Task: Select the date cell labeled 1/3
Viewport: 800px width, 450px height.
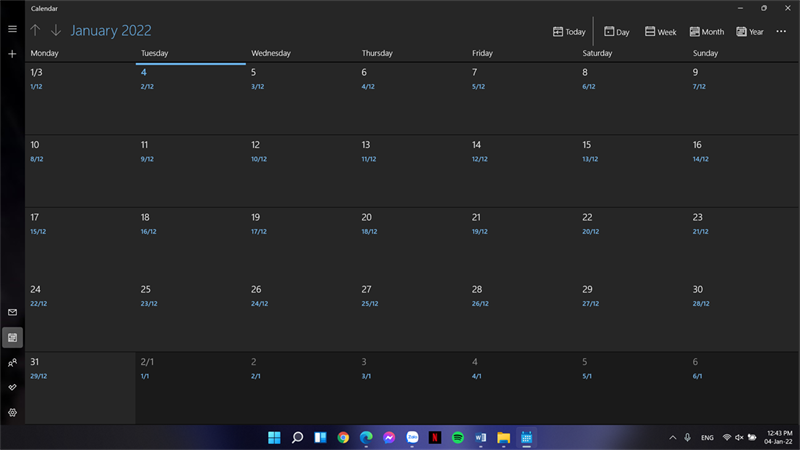Action: [x=80, y=98]
